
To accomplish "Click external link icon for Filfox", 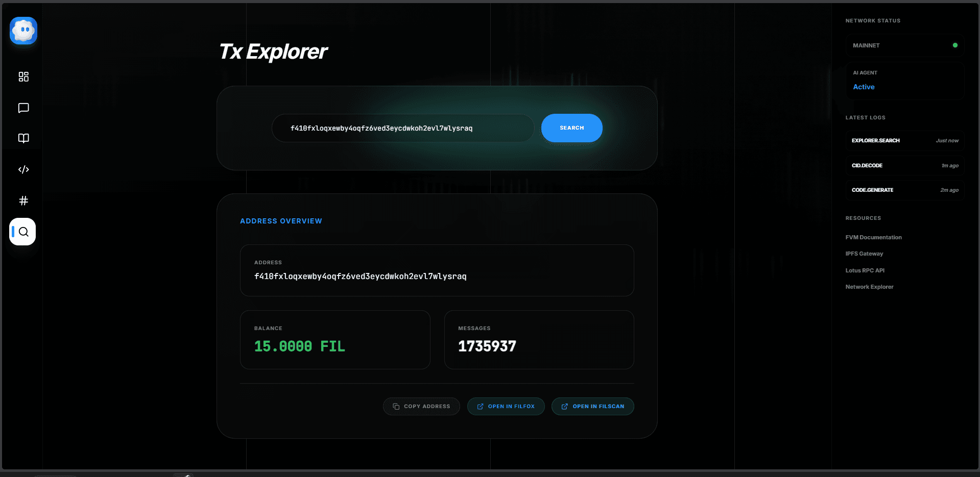I will coord(480,407).
